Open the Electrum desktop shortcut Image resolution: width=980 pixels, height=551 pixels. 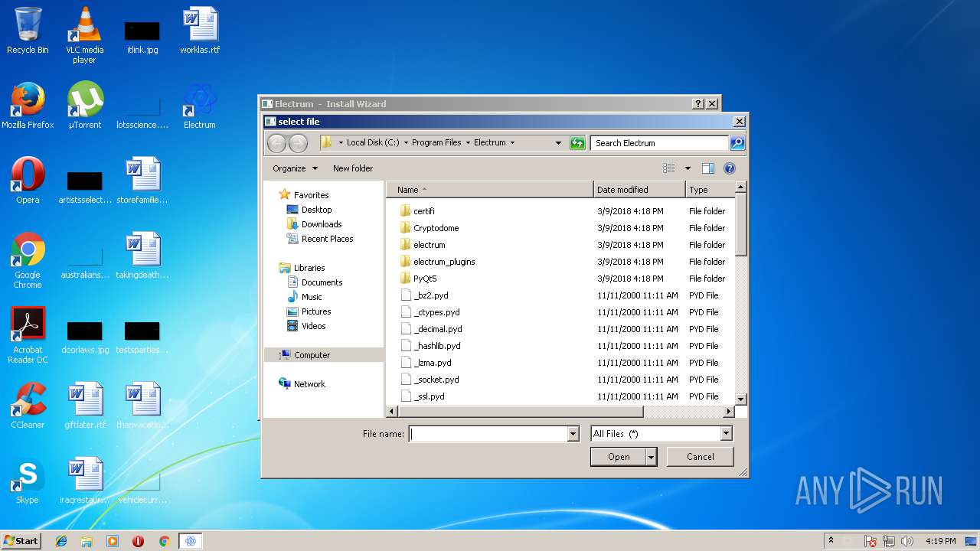[200, 106]
